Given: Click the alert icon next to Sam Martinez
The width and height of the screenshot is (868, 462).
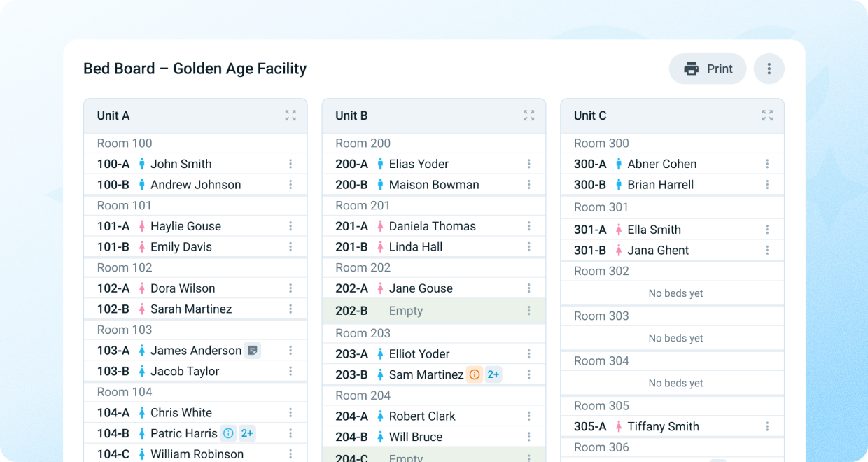Looking at the screenshot, I should [x=475, y=374].
